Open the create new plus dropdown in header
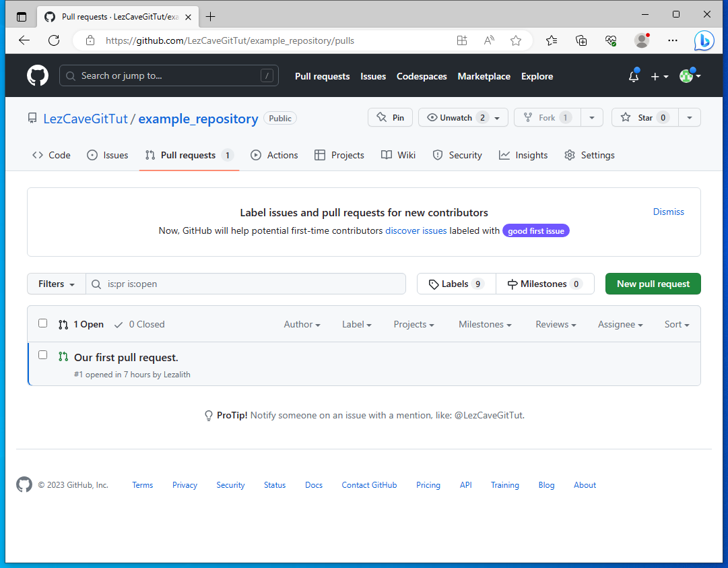The height and width of the screenshot is (568, 728). (x=659, y=76)
